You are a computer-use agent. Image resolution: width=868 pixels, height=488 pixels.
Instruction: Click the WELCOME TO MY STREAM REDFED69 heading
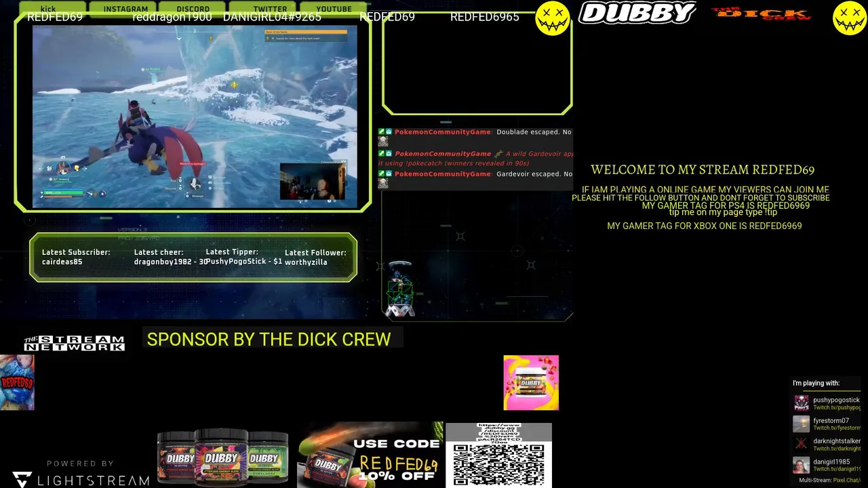703,169
